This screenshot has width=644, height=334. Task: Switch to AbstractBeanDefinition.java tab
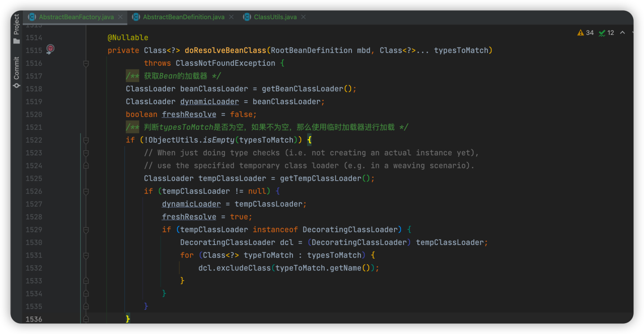(183, 17)
